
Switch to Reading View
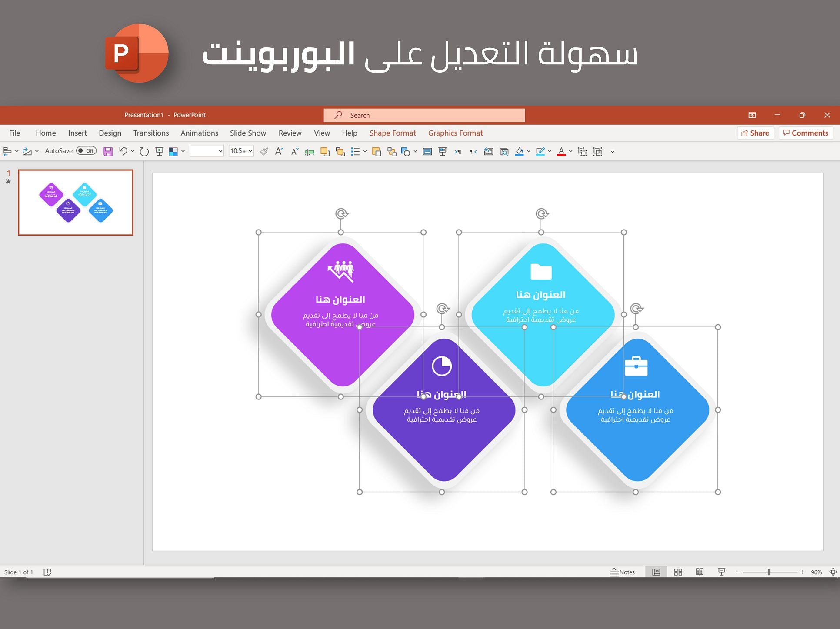click(700, 572)
